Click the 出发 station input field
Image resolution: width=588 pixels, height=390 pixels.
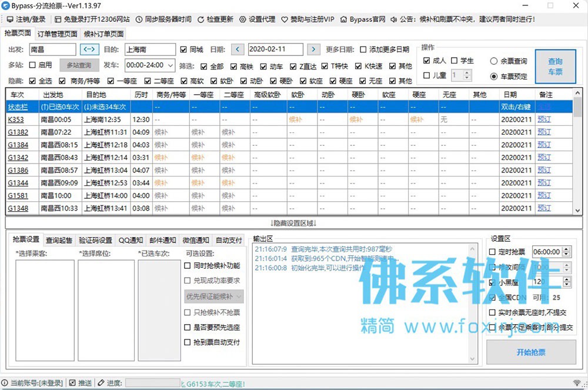pos(52,49)
